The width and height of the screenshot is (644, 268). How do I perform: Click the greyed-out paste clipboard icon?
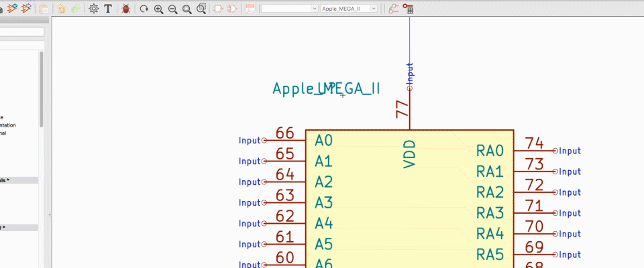43,9
